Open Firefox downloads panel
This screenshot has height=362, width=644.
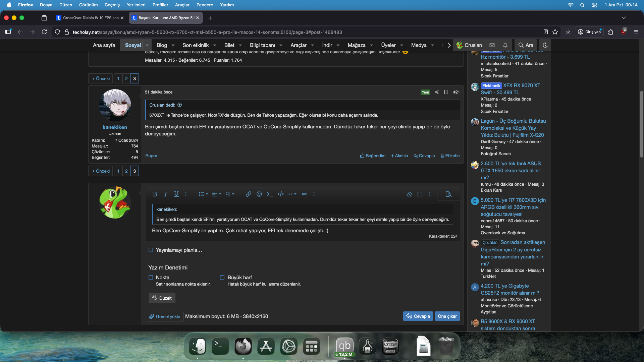568,32
